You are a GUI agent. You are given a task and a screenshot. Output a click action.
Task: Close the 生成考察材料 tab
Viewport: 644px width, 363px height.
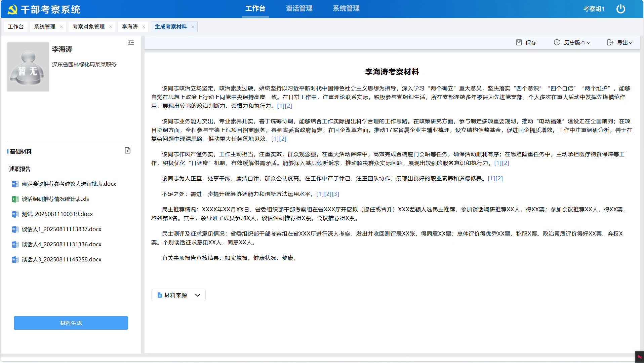point(193,27)
